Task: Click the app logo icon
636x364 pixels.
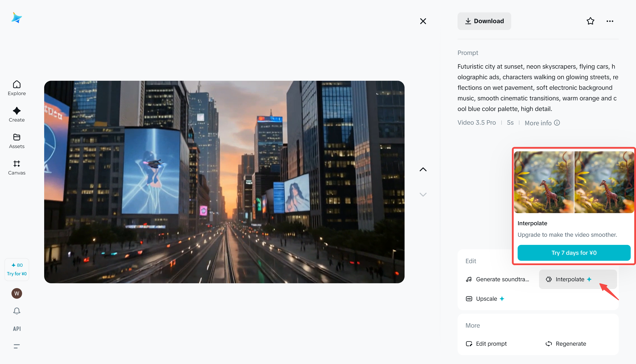Action: pos(17,18)
